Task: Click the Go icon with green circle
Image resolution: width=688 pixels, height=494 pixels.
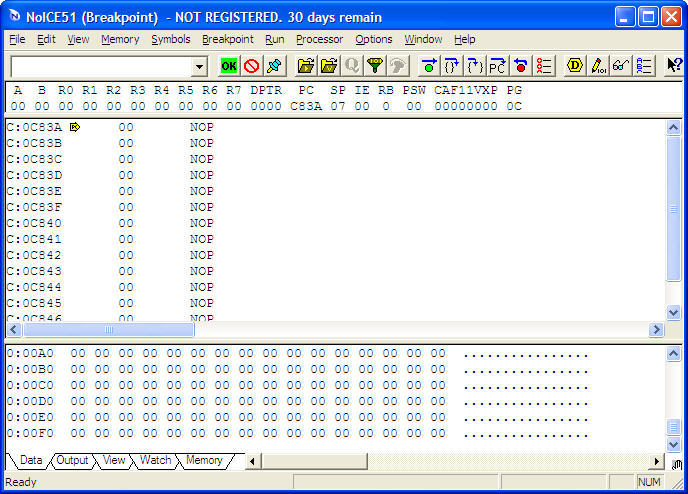Action: click(x=429, y=66)
